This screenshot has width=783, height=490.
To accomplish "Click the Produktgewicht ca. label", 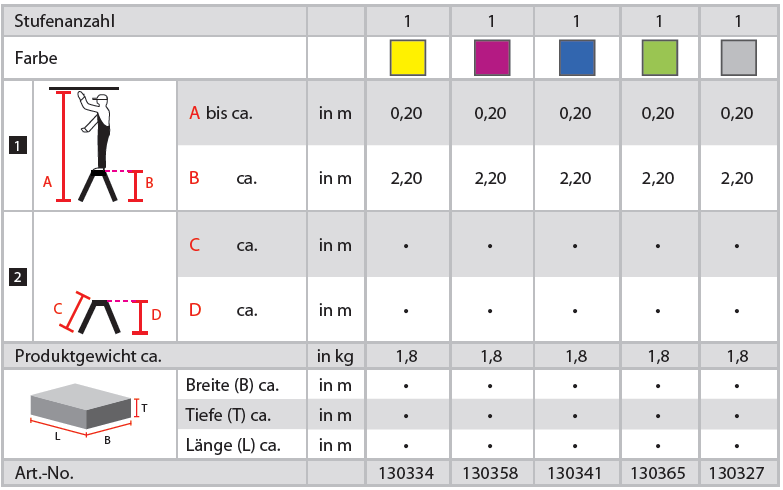I will (x=88, y=355).
